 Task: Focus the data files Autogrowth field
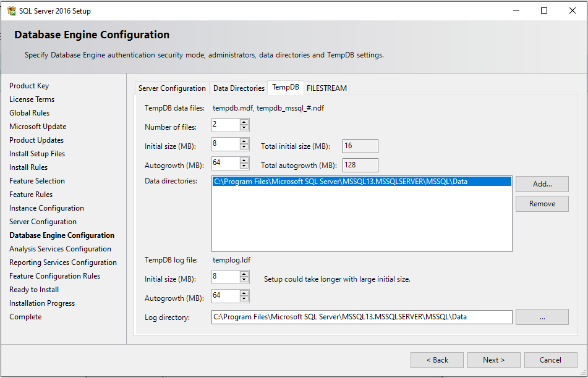pos(226,163)
